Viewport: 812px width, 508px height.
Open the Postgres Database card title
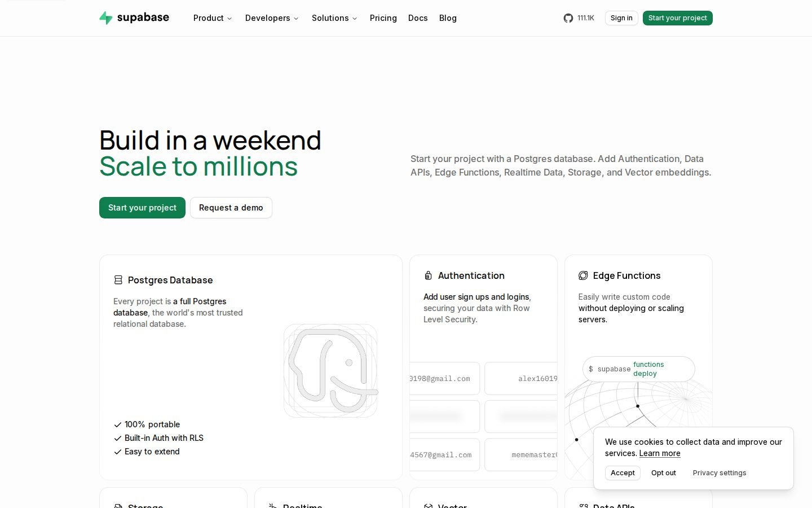tap(170, 280)
